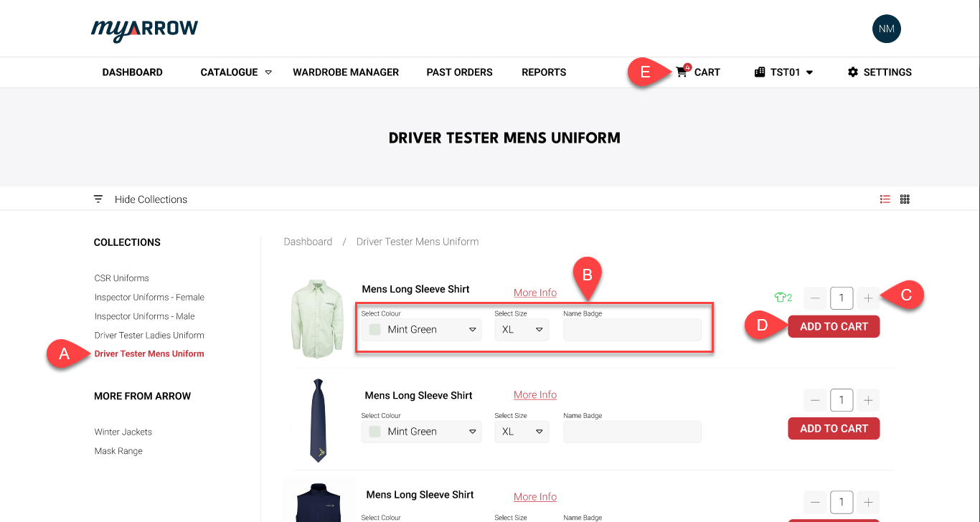This screenshot has width=980, height=522.
Task: Open the Past Orders page
Action: coord(459,72)
